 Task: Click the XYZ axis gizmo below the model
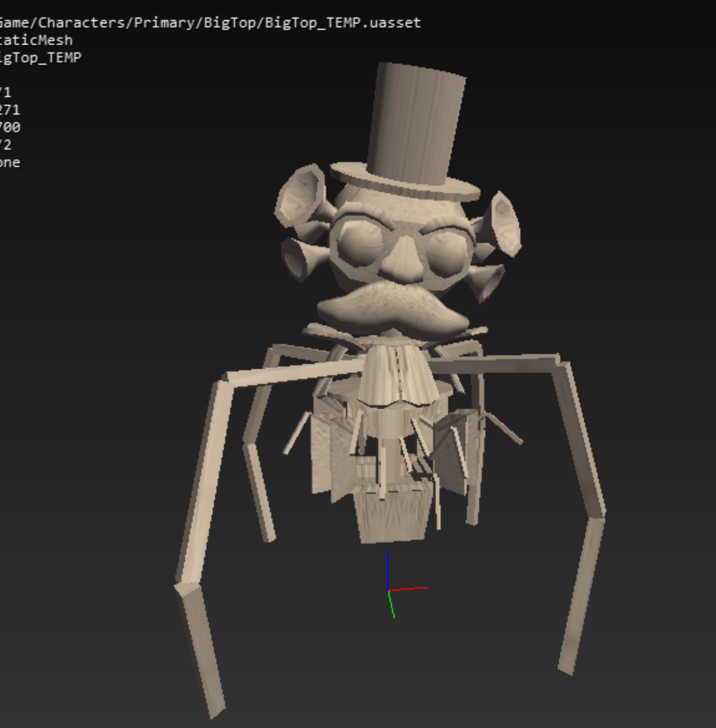coord(407,585)
